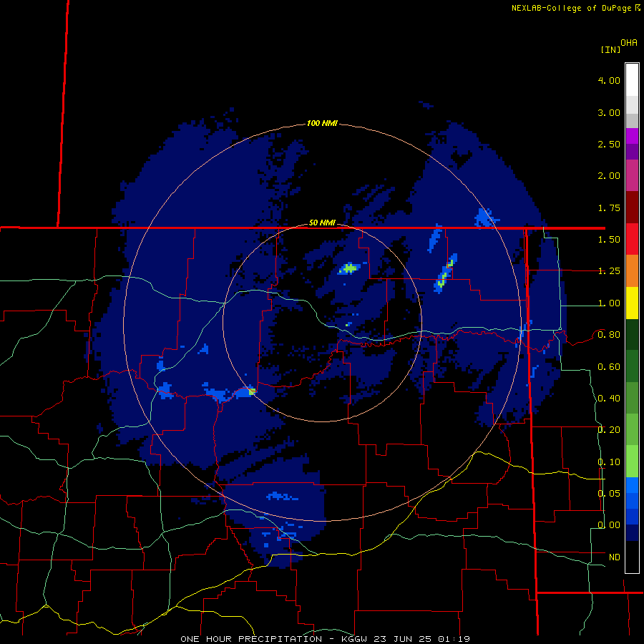Click the OHA product label above legend
This screenshot has width=644, height=644.
pos(629,43)
